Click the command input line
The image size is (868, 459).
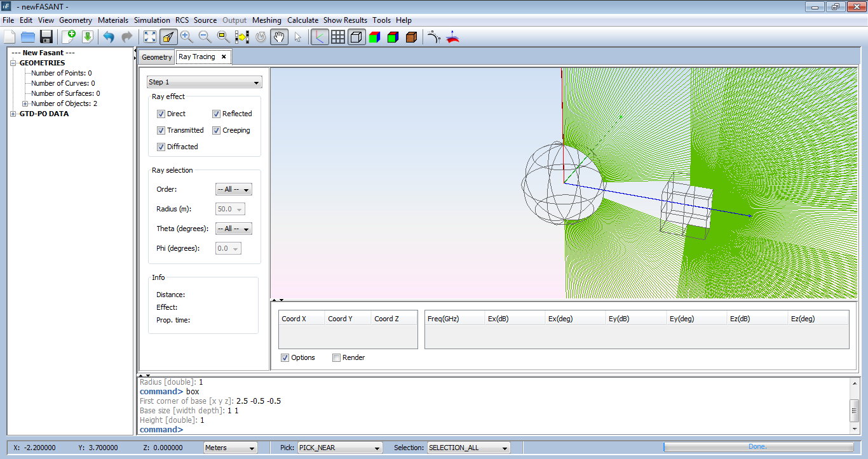coord(222,429)
